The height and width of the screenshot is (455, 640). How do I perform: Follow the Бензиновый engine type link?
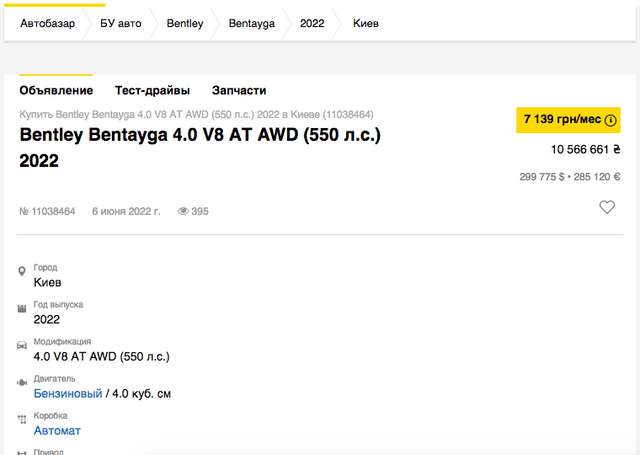pyautogui.click(x=68, y=394)
